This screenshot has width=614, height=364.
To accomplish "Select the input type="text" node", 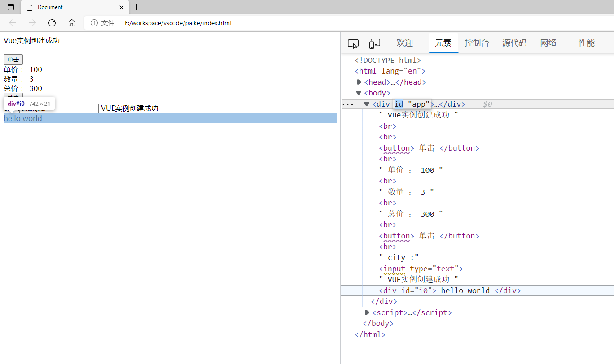I will pyautogui.click(x=421, y=269).
